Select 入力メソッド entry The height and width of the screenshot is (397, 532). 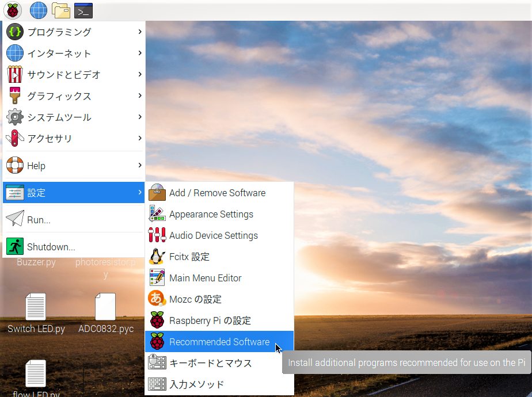(x=219, y=384)
